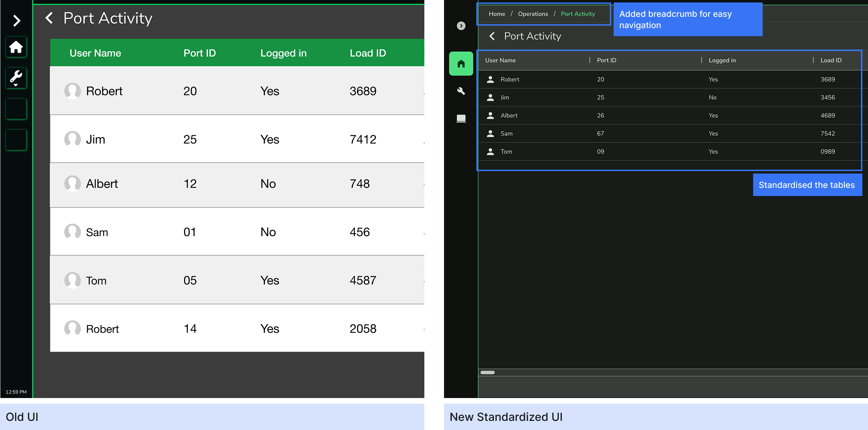This screenshot has width=868, height=430.
Task: Click green home button in new UI sidebar
Action: 461,64
